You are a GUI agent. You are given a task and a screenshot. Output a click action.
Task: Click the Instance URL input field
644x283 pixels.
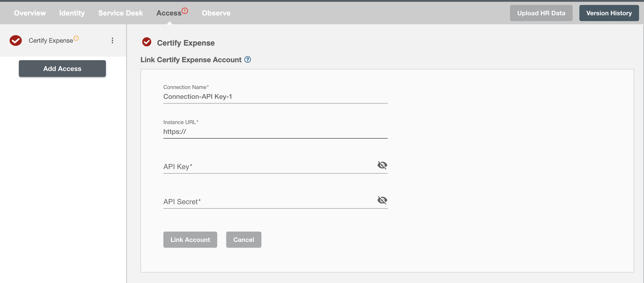276,131
